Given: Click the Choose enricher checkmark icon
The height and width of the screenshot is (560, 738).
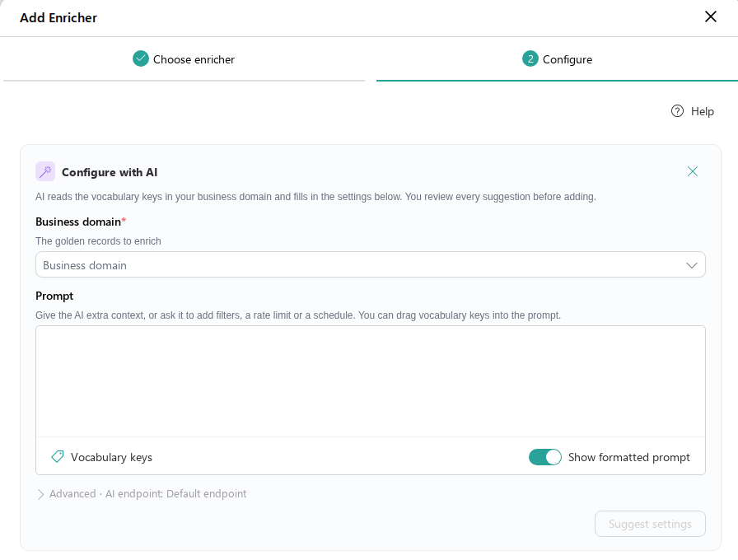Looking at the screenshot, I should coord(140,58).
